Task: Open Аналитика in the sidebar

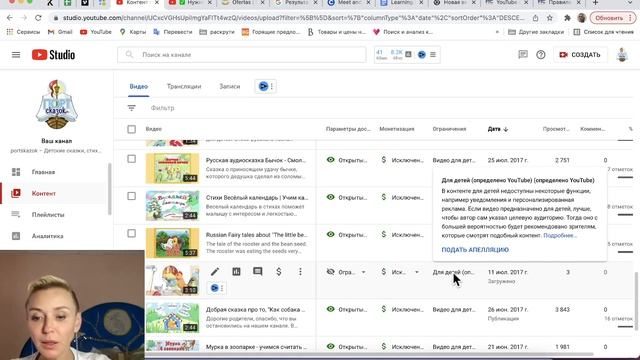Action: coord(47,236)
